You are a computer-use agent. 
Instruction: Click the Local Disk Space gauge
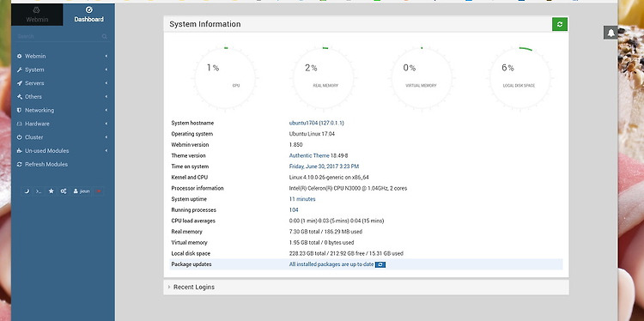(520, 78)
